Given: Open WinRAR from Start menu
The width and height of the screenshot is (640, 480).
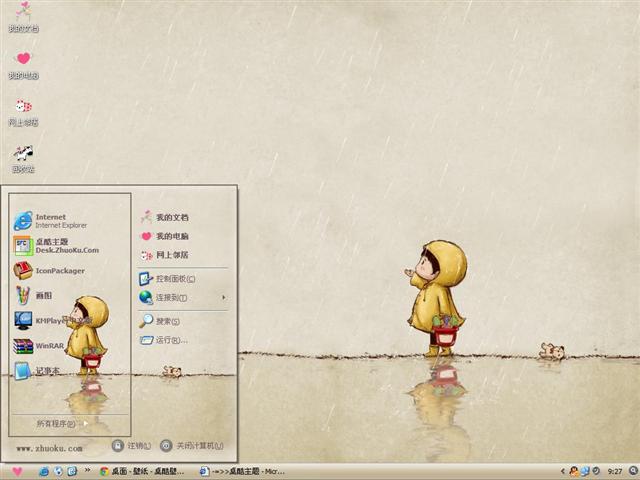Looking at the screenshot, I should (x=39, y=346).
